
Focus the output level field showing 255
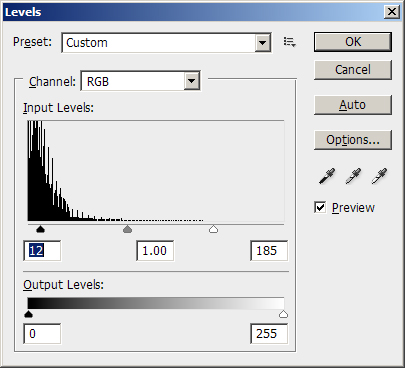[x=269, y=333]
